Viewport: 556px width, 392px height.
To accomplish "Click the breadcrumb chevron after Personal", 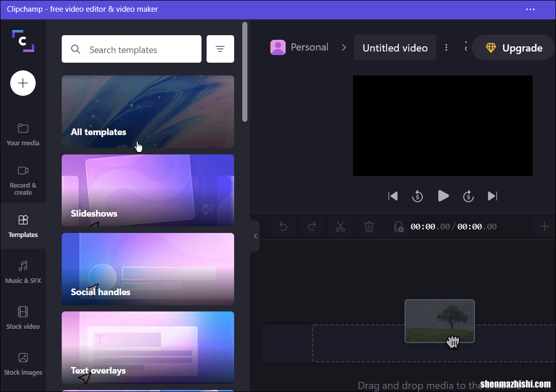I will (344, 47).
